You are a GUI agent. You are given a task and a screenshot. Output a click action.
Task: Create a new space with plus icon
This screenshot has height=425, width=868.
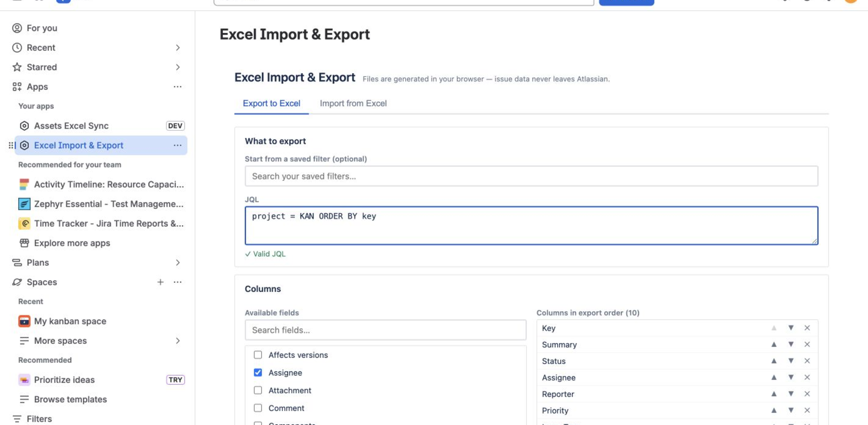point(160,282)
